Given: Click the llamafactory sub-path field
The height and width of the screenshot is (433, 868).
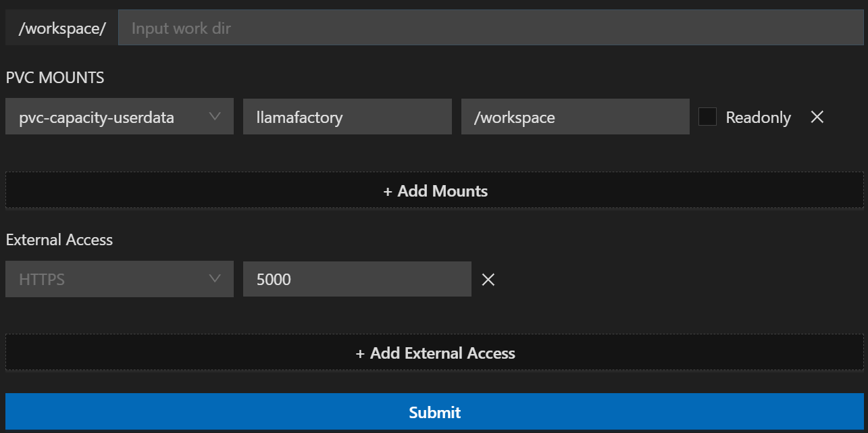Looking at the screenshot, I should [x=347, y=117].
